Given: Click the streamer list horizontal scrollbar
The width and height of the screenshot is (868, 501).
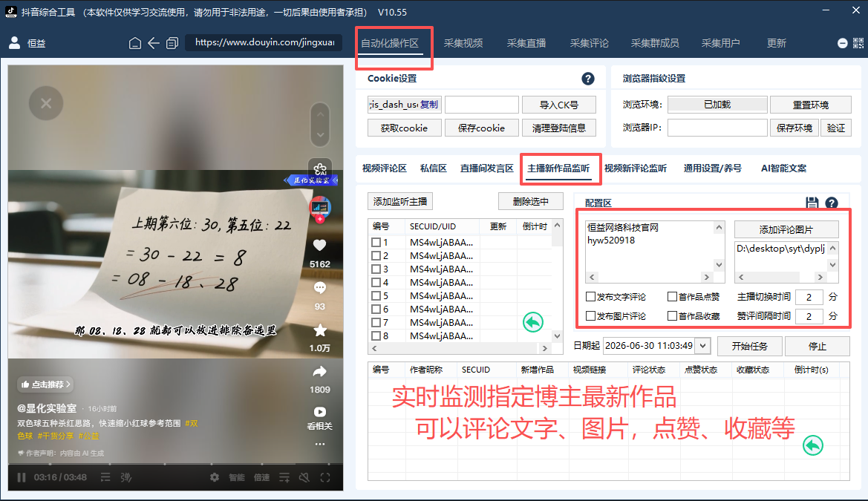Looking at the screenshot, I should point(460,348).
